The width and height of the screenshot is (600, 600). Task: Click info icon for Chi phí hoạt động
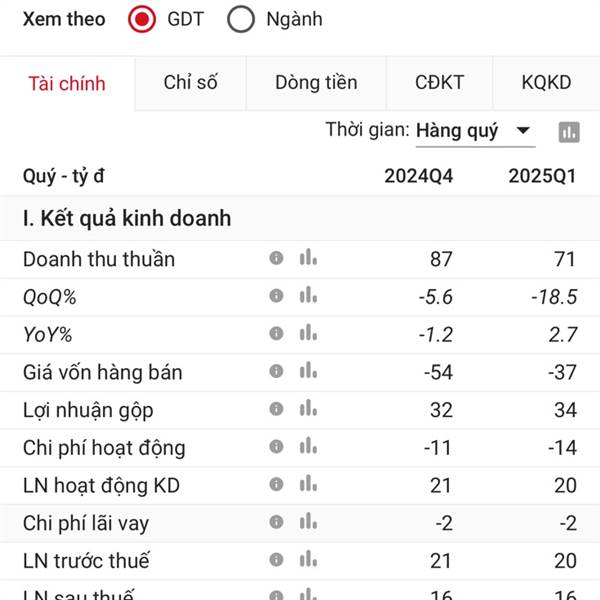(276, 446)
